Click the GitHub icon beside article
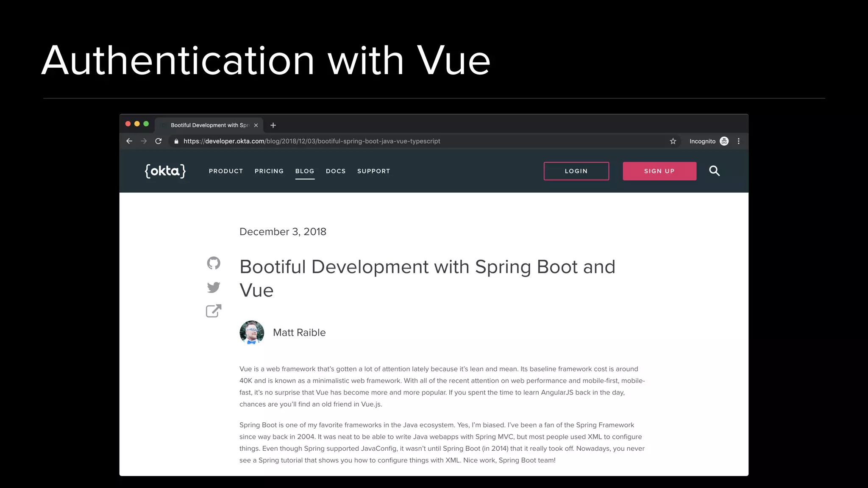This screenshot has height=488, width=868. 214,263
